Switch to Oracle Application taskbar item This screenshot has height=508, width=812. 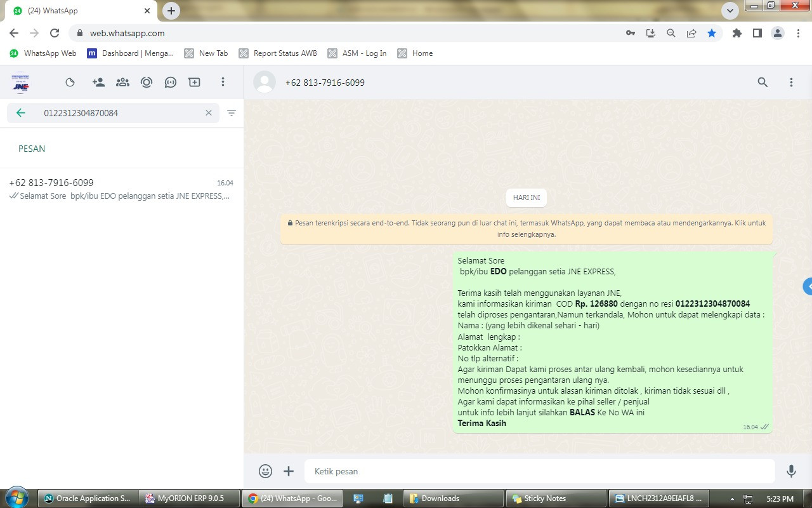click(x=88, y=498)
